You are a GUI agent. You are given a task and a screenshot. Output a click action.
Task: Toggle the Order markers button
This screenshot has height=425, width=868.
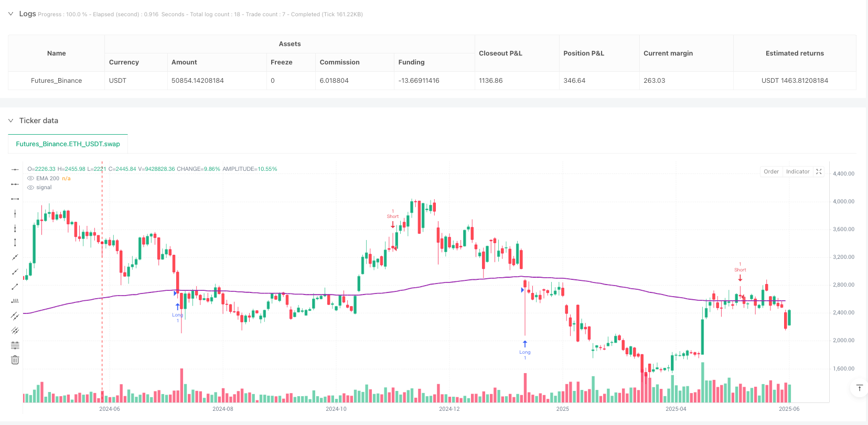(x=771, y=171)
